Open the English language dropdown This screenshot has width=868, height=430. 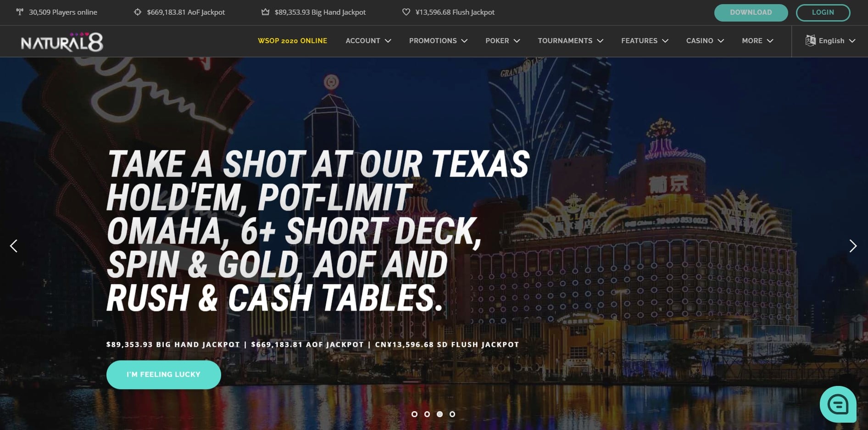pyautogui.click(x=831, y=41)
